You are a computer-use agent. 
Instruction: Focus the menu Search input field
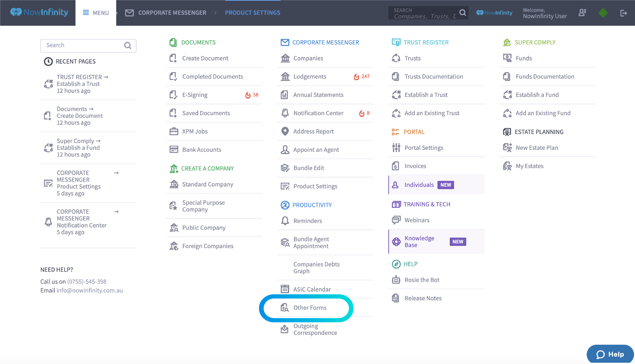88,46
